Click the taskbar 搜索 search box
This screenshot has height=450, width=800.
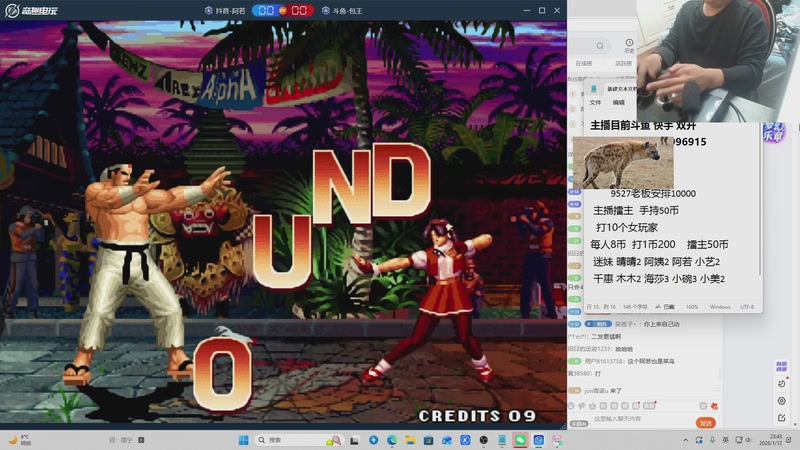pyautogui.click(x=299, y=440)
